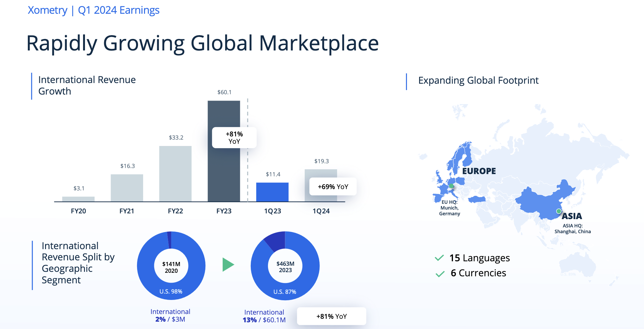Image resolution: width=644 pixels, height=329 pixels.
Task: Toggle the +69% YoY callout near 1Q24 bar
Action: tap(333, 187)
